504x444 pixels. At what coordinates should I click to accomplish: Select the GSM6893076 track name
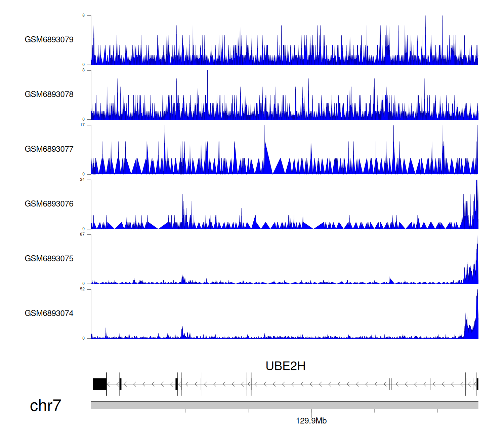[49, 204]
